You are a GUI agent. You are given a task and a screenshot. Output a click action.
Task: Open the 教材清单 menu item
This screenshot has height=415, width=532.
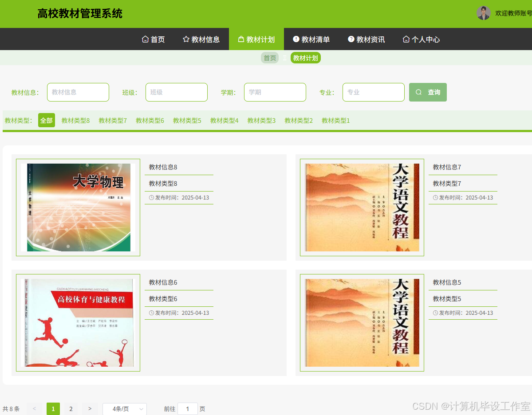click(x=311, y=39)
